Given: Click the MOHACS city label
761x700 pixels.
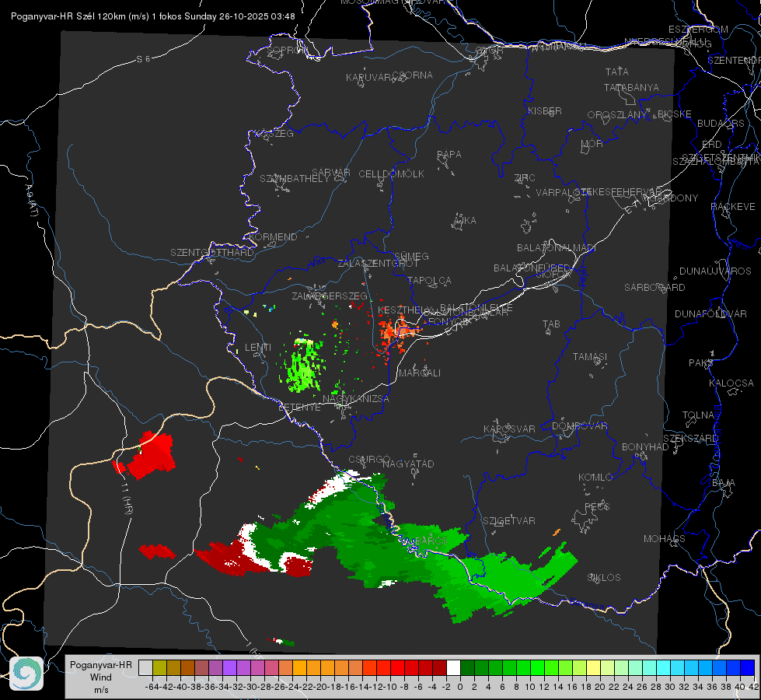Looking at the screenshot, I should (x=665, y=539).
